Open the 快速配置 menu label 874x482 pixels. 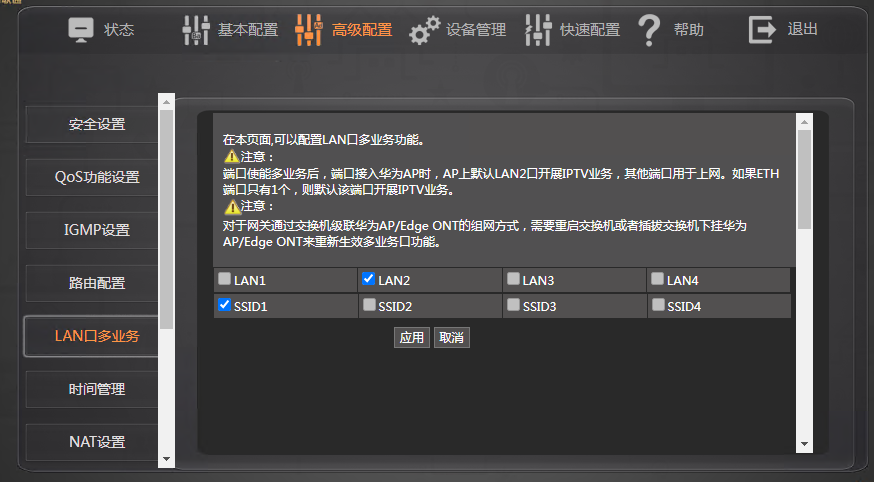pyautogui.click(x=590, y=30)
